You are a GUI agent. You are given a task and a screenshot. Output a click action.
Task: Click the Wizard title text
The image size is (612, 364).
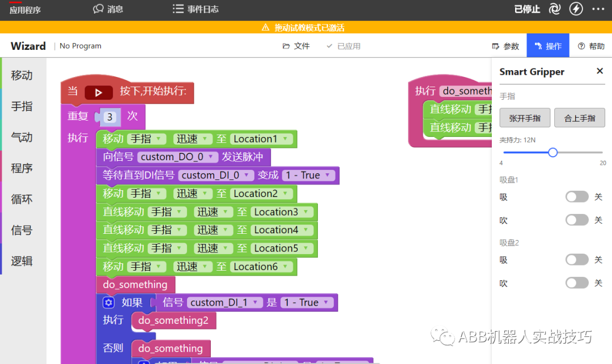[28, 46]
